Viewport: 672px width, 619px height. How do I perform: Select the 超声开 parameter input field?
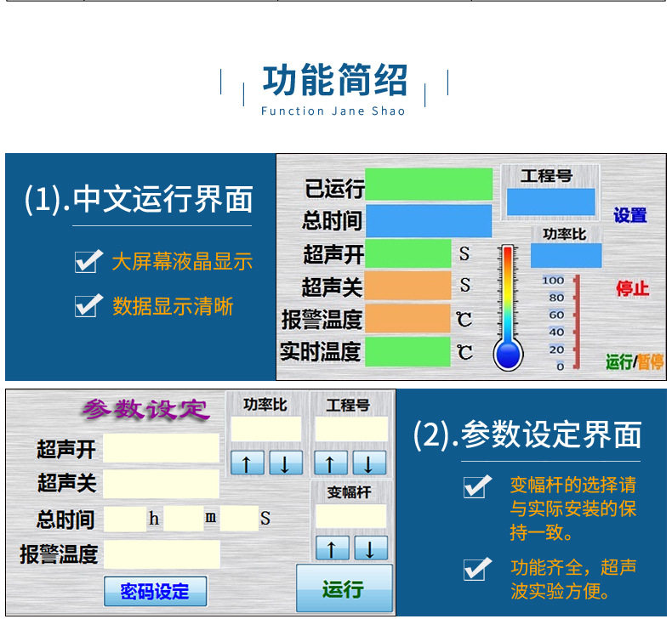161,448
